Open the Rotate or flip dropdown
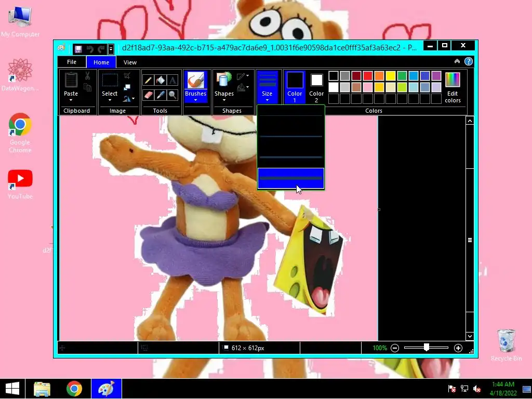 coord(129,99)
